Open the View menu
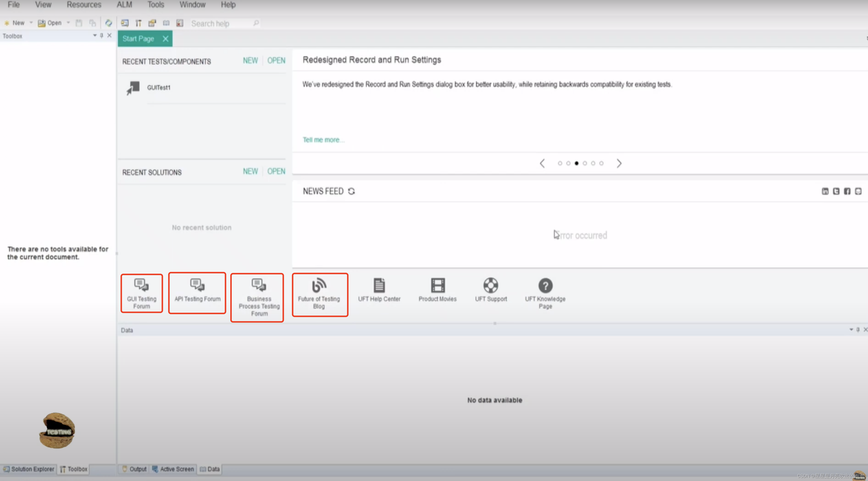 43,5
